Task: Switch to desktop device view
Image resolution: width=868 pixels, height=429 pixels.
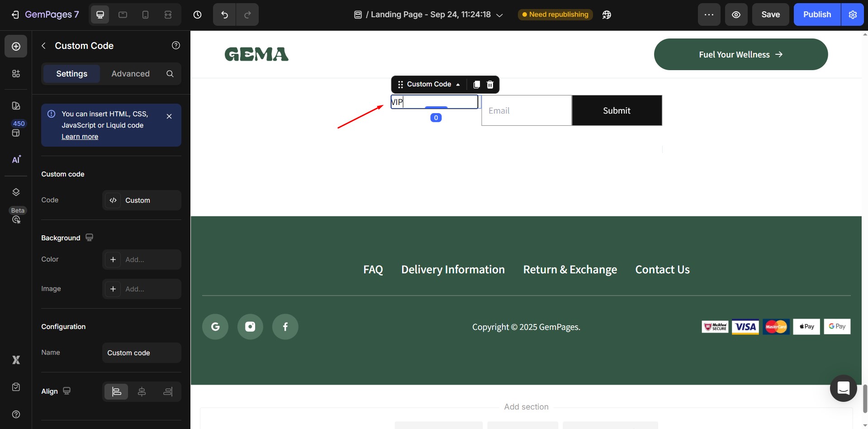Action: tap(100, 14)
